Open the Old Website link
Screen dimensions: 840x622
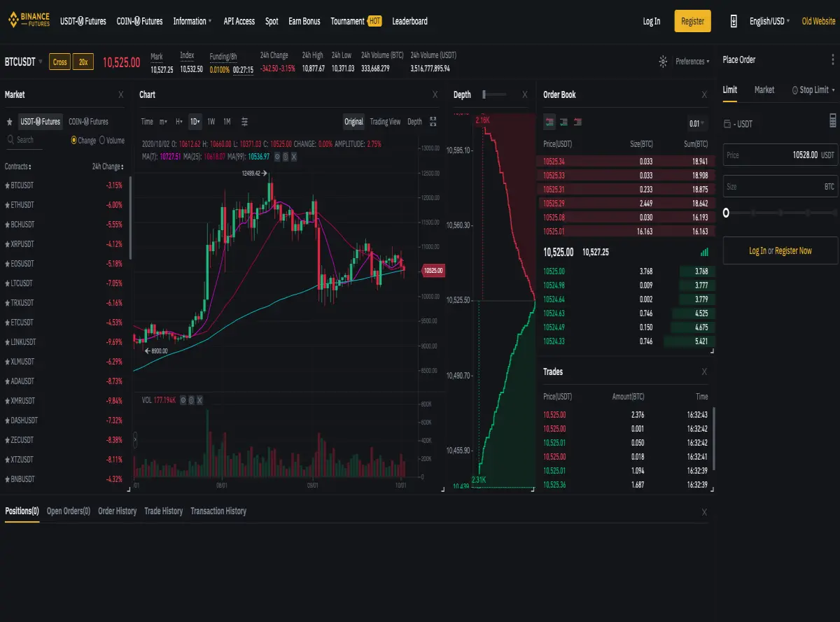click(x=819, y=21)
